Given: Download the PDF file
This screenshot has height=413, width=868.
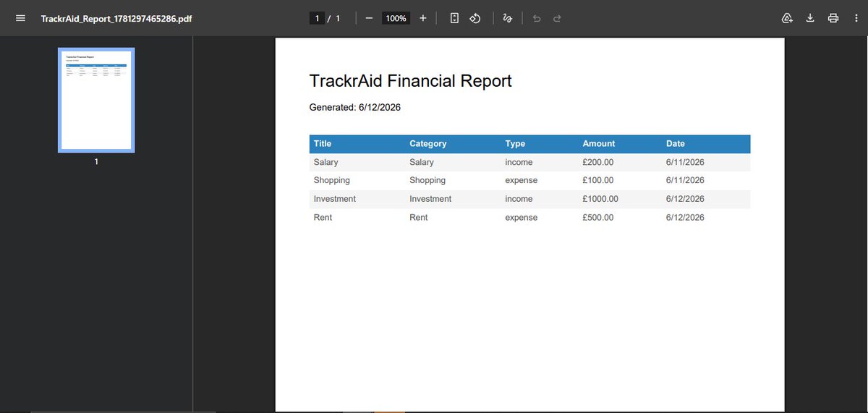Looking at the screenshot, I should coord(810,18).
